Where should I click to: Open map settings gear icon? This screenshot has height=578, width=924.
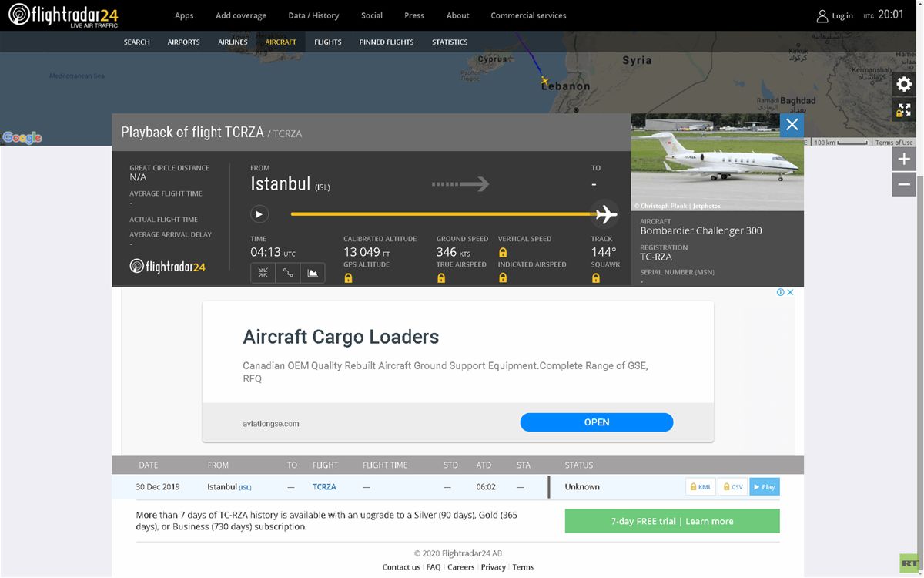point(904,85)
